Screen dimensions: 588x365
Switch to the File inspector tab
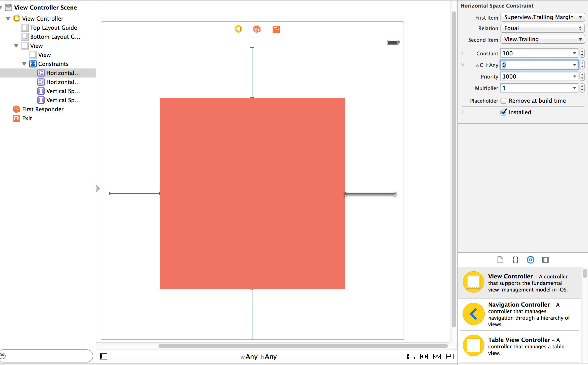click(500, 260)
